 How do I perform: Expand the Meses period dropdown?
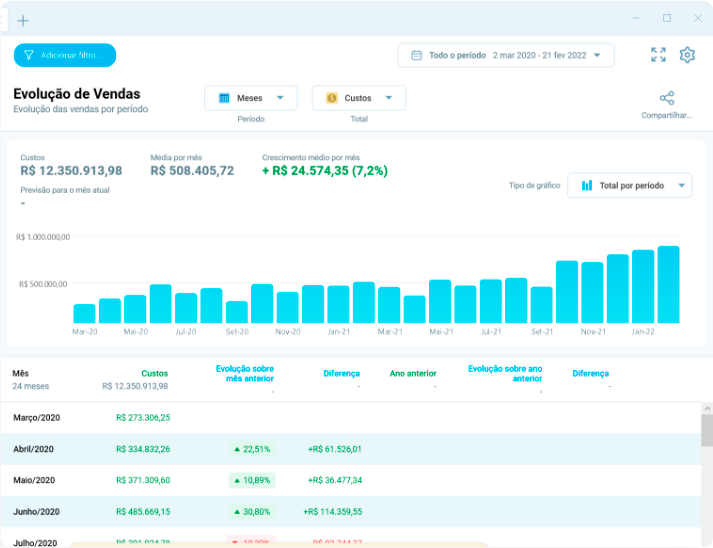pyautogui.click(x=251, y=98)
